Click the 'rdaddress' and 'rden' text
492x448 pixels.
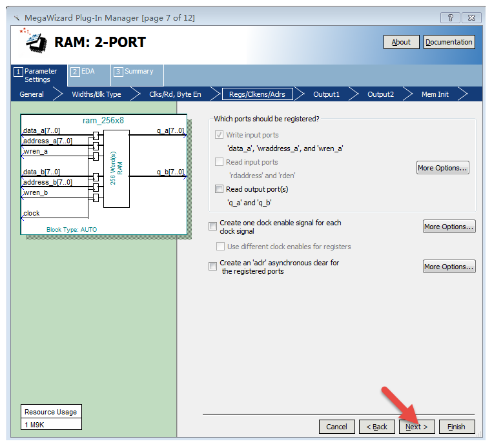[x=262, y=176]
